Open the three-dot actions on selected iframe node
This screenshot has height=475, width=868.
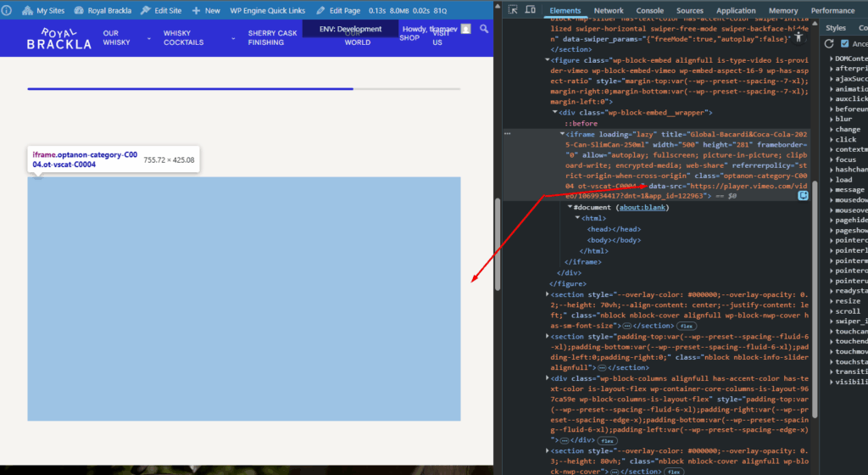tap(508, 134)
